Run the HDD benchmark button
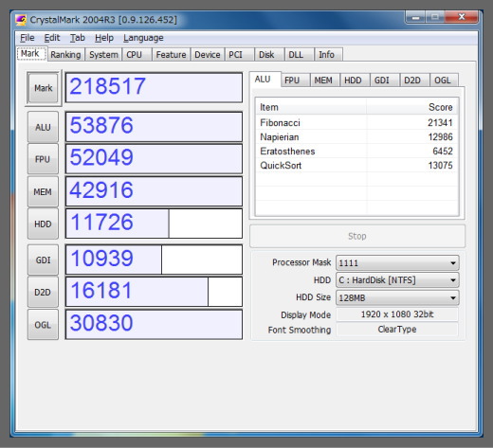Screen dimensions: 493x448 43,224
